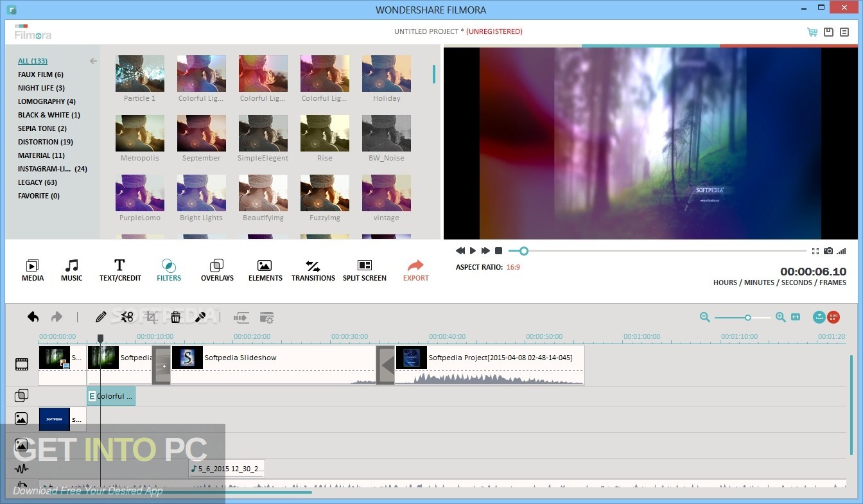Image resolution: width=863 pixels, height=504 pixels.
Task: Collapse the category panel arrow
Action: [x=93, y=61]
